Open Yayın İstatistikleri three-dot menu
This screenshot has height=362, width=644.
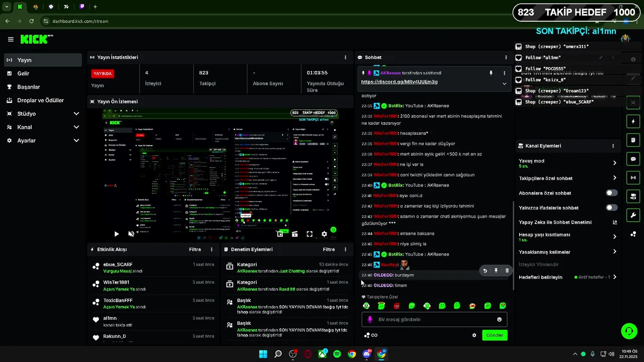point(345,57)
